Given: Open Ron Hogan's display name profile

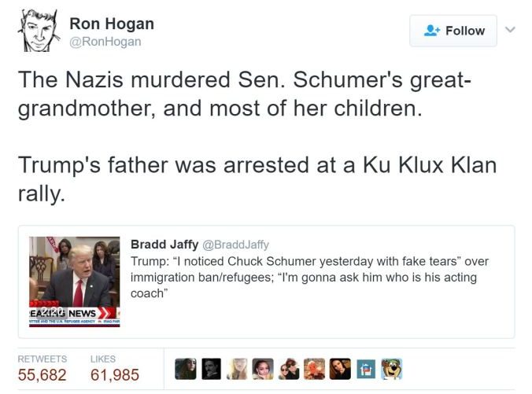Looking at the screenshot, I should pyautogui.click(x=112, y=24).
